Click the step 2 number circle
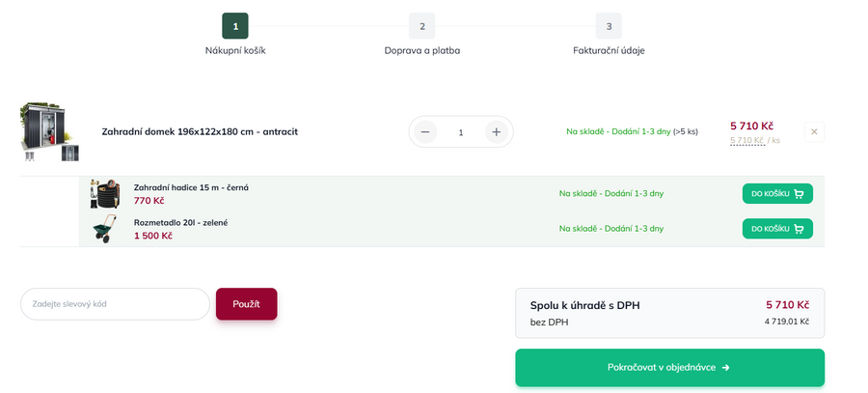This screenshot has width=868, height=393. [x=421, y=26]
